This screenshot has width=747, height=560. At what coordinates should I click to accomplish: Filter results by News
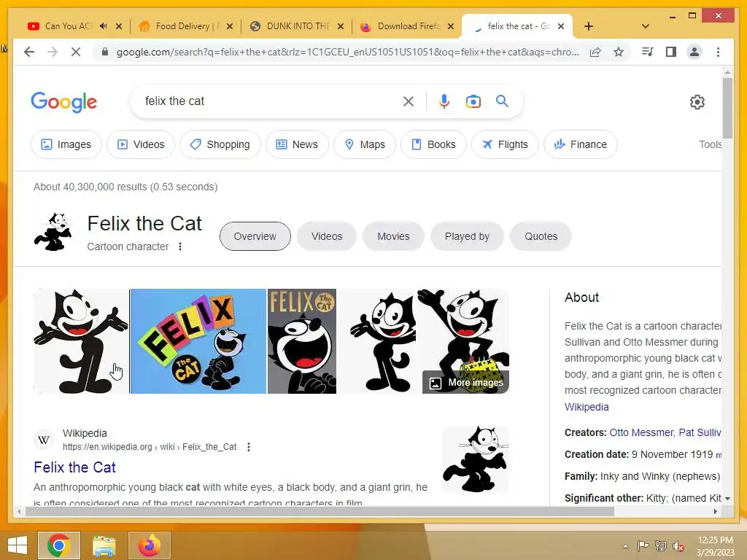[297, 144]
